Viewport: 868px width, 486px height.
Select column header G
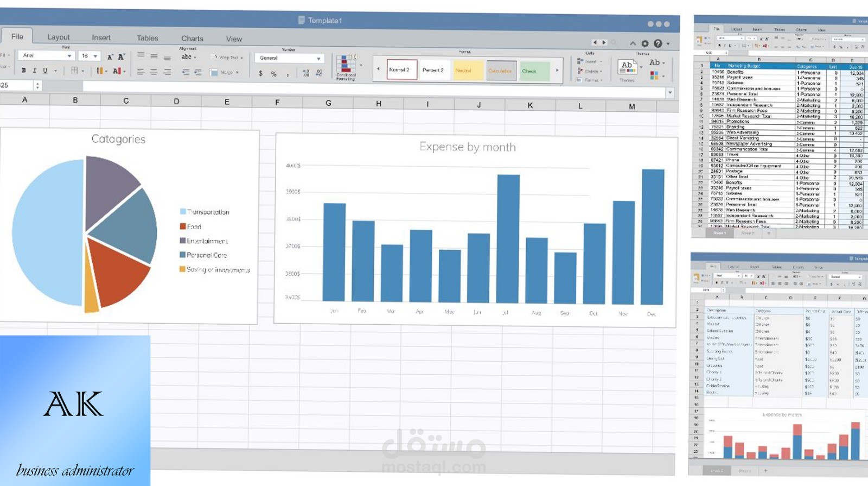[328, 103]
